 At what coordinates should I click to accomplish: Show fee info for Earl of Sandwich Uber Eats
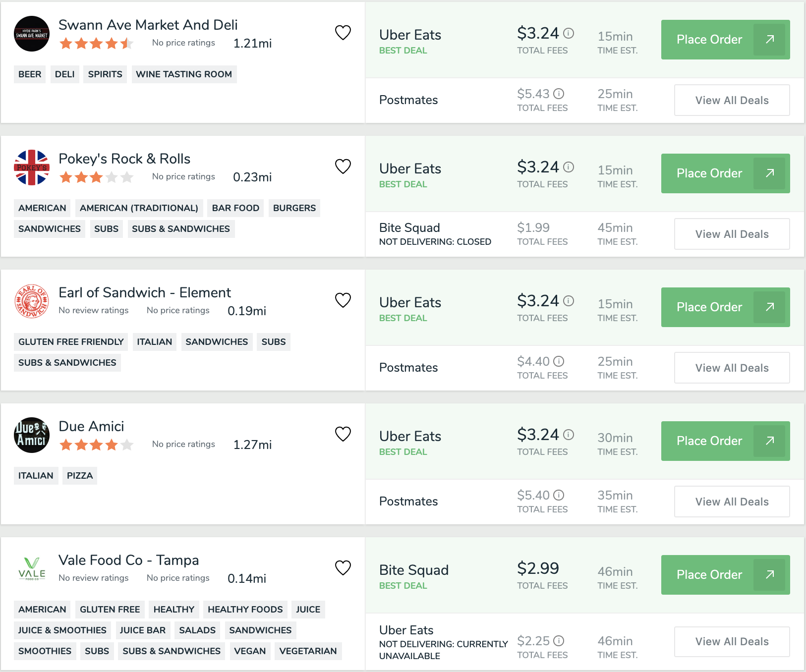[569, 301]
